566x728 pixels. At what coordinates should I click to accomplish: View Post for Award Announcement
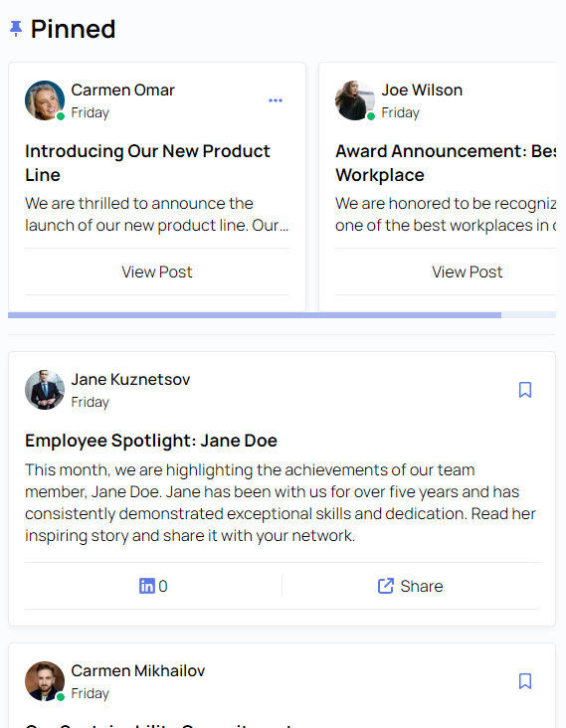[x=468, y=273]
